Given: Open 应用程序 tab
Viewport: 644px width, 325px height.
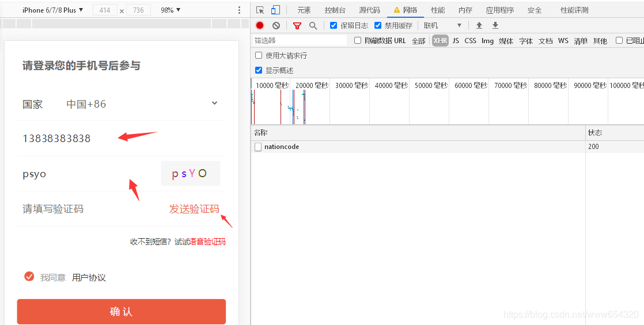Looking at the screenshot, I should (x=500, y=10).
